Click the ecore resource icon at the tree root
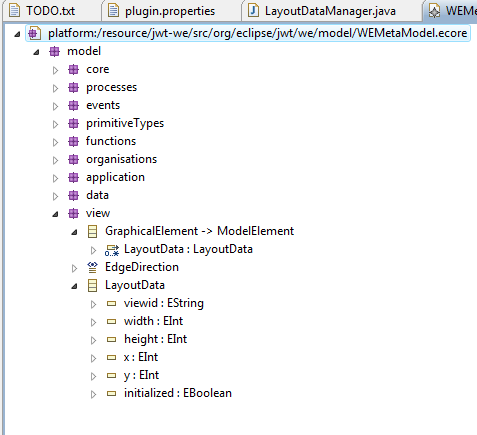This screenshot has width=477, height=435. coord(34,33)
